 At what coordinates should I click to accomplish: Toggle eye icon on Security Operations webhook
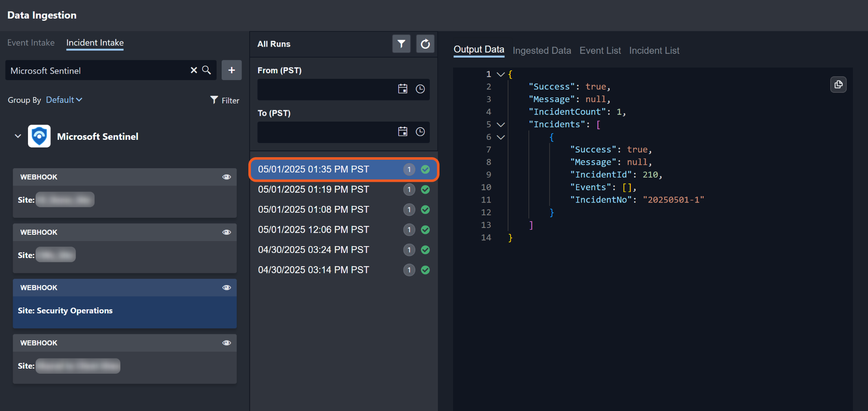(227, 288)
